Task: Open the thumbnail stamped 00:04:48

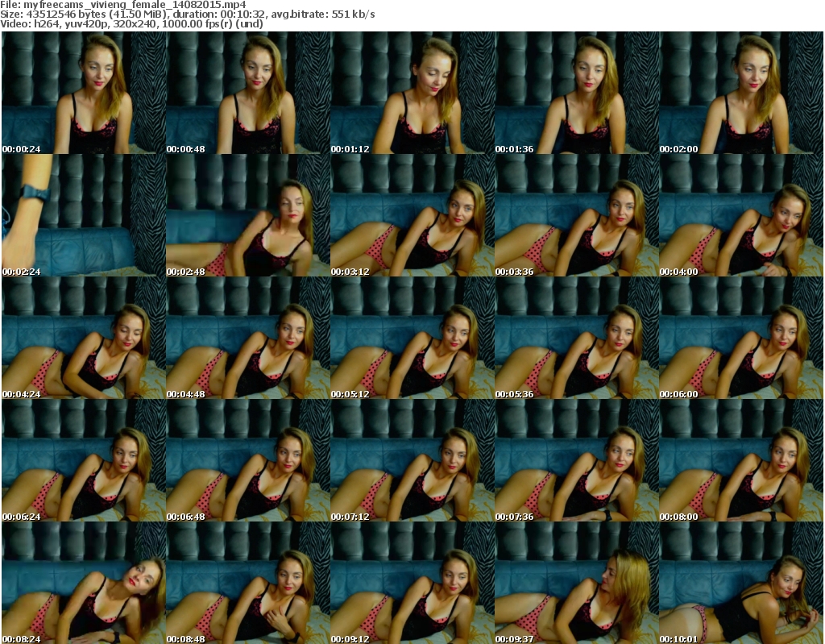Action: point(248,338)
